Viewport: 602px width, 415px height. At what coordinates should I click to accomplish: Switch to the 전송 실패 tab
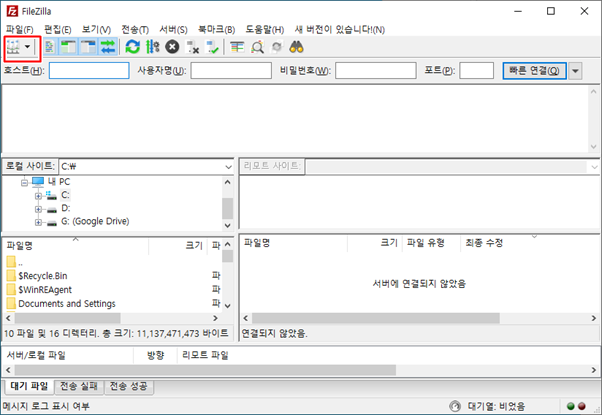pos(79,386)
